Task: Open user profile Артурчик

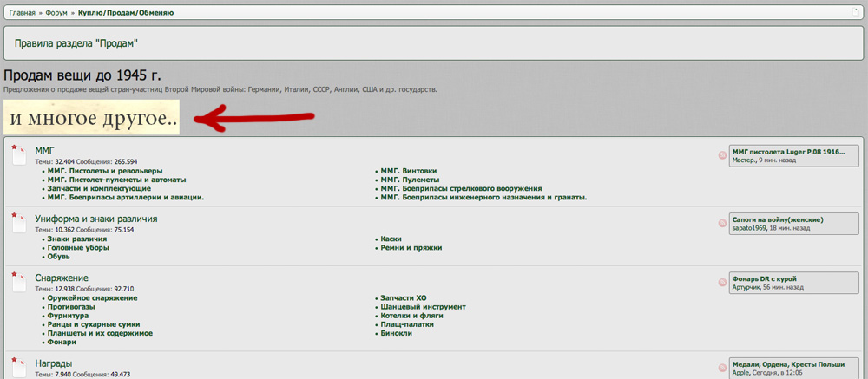Action: (x=746, y=288)
